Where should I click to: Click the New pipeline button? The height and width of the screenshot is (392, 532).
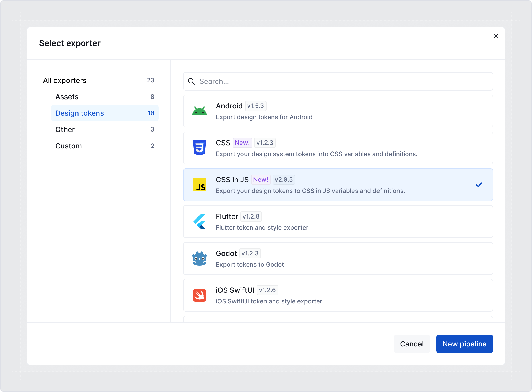[464, 344]
